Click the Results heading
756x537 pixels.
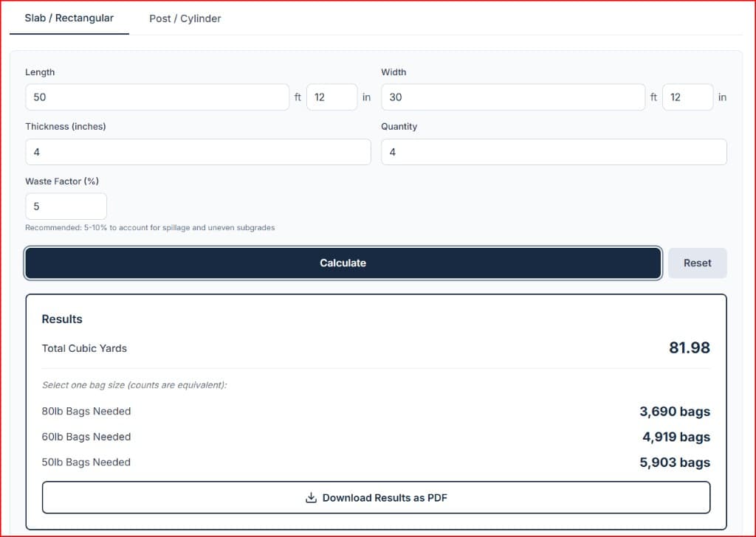(62, 319)
